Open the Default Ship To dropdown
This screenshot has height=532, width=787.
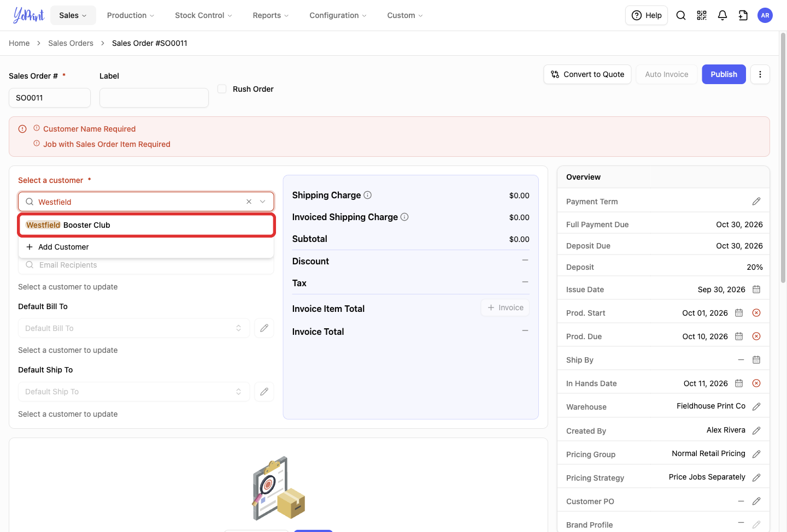pos(134,392)
